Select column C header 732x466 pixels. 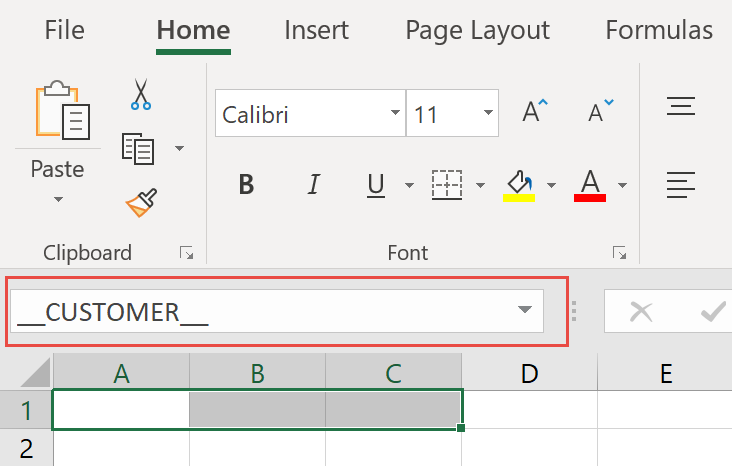[394, 373]
